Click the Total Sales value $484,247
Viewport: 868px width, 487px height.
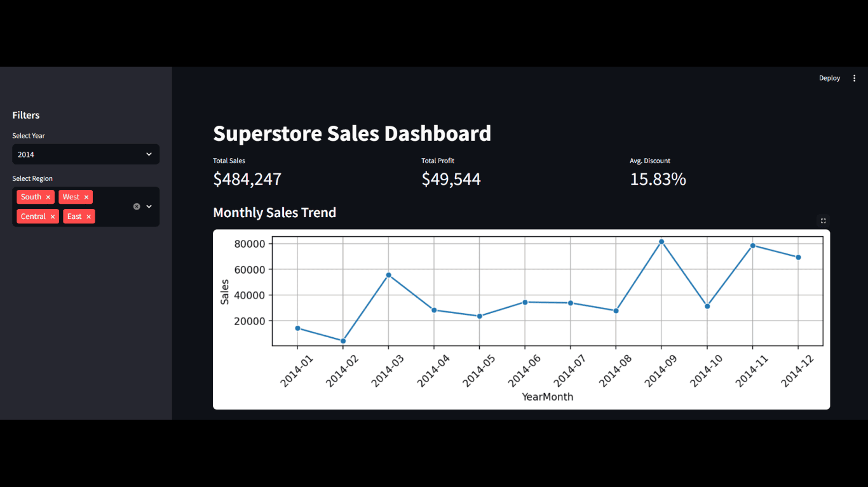(247, 180)
